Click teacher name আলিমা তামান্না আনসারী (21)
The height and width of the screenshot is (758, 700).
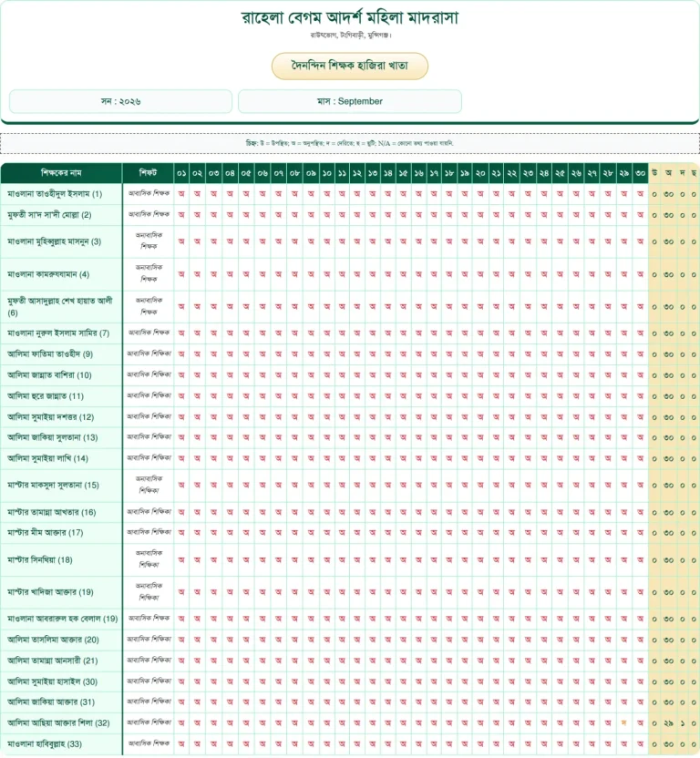(x=52, y=661)
